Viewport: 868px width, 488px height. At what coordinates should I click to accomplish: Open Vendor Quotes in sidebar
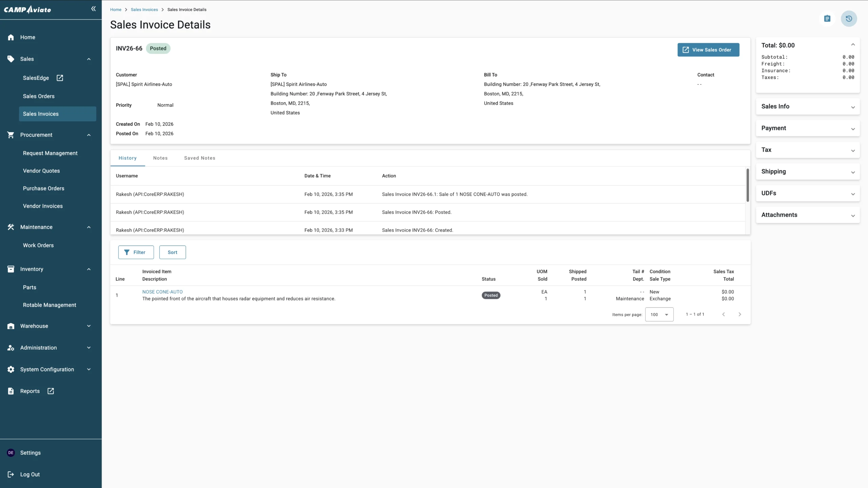(x=41, y=171)
